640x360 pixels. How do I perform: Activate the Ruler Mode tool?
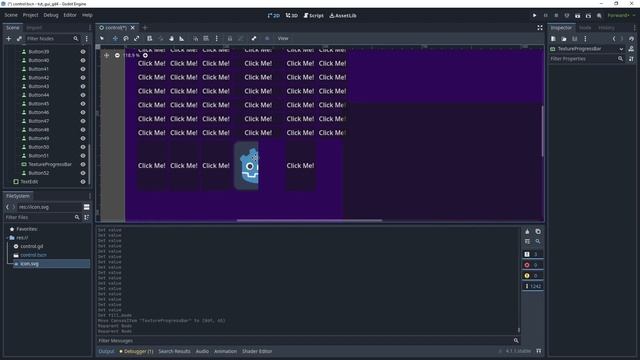click(x=182, y=38)
